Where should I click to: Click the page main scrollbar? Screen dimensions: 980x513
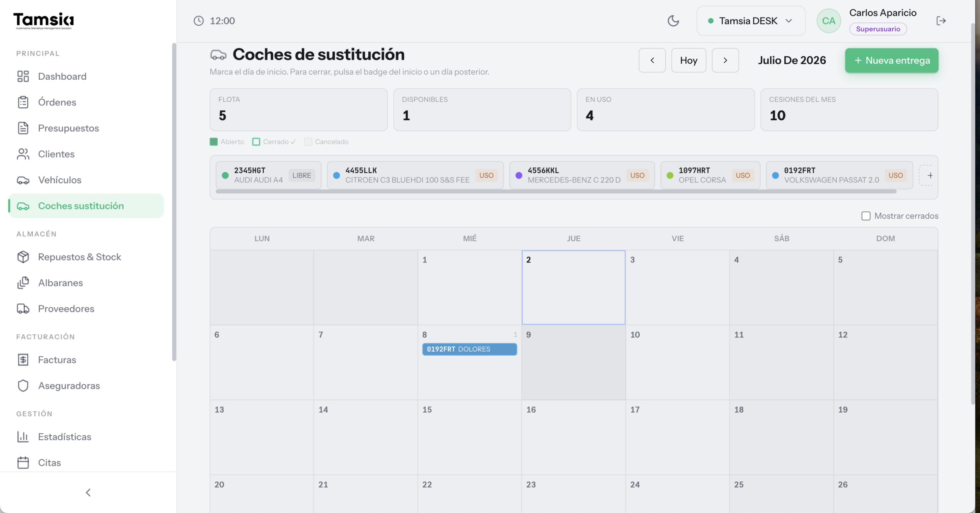point(973,215)
